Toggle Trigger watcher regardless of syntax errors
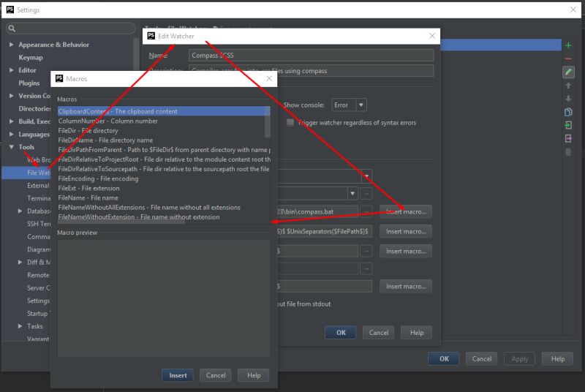 (290, 123)
